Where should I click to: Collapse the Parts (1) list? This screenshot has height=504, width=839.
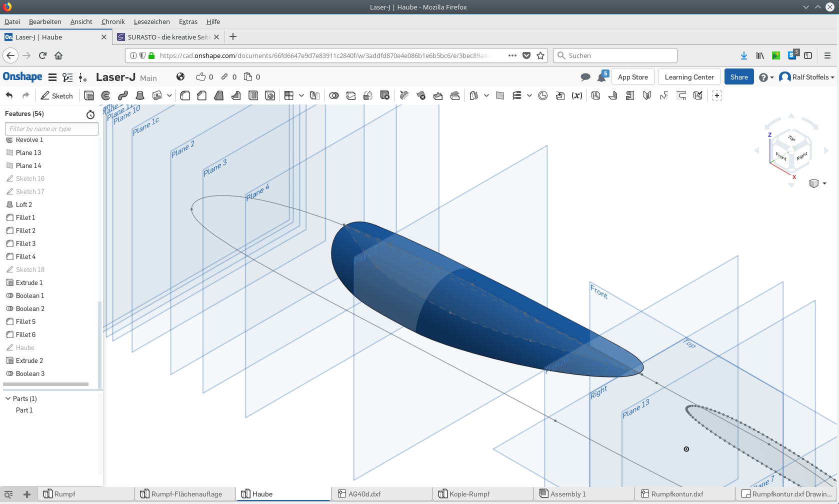coord(8,398)
